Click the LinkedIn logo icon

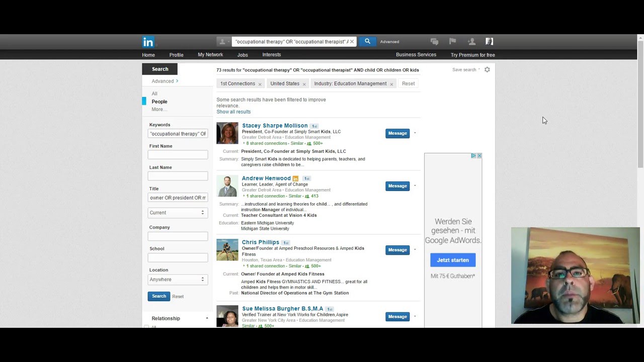point(148,42)
